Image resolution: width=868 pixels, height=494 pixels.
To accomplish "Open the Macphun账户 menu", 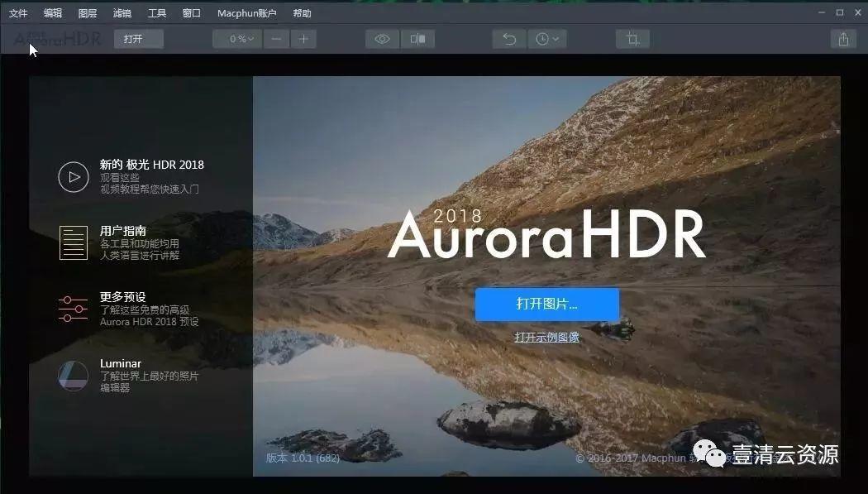I will [x=247, y=13].
